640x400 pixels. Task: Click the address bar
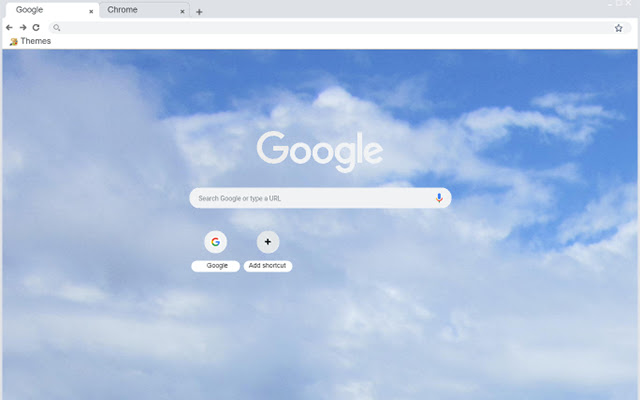coord(340,28)
